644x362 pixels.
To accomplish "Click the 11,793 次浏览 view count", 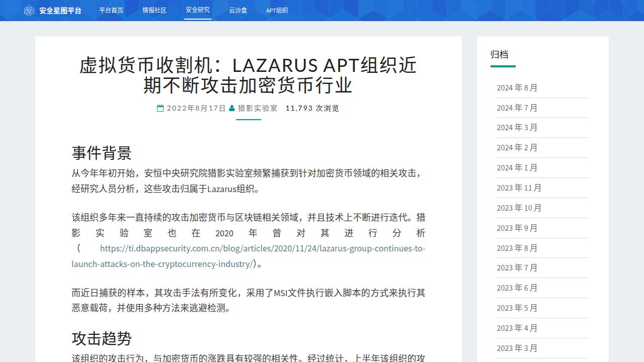I will [312, 108].
